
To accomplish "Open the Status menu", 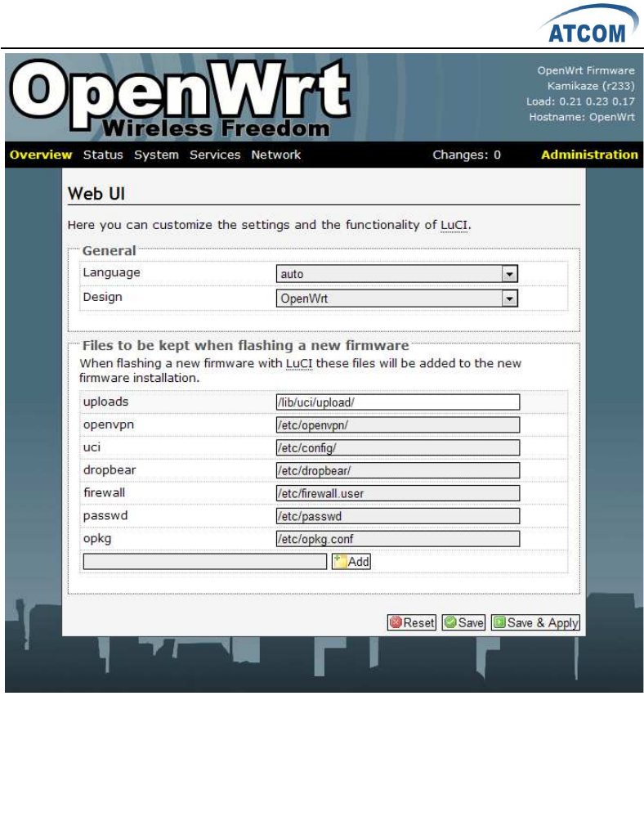I will [103, 155].
